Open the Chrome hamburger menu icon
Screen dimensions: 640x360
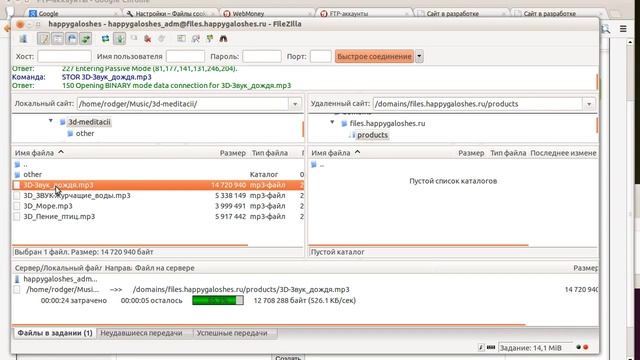tap(623, 29)
